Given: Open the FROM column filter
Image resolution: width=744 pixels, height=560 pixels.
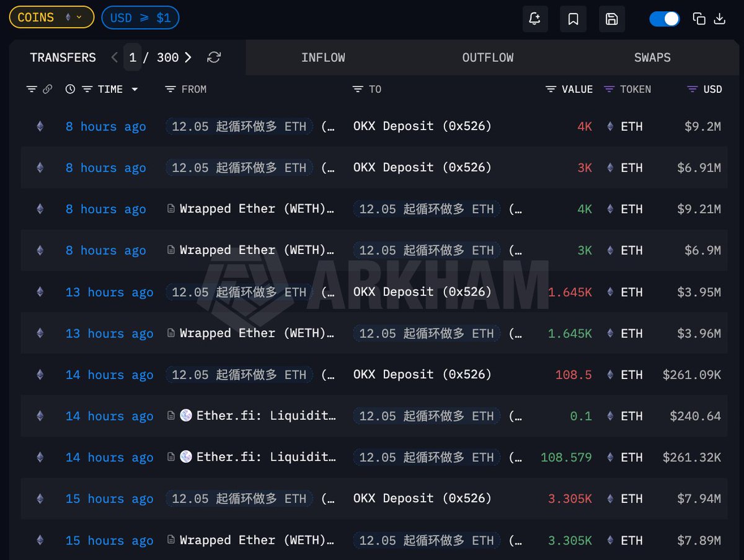Looking at the screenshot, I should pyautogui.click(x=170, y=89).
